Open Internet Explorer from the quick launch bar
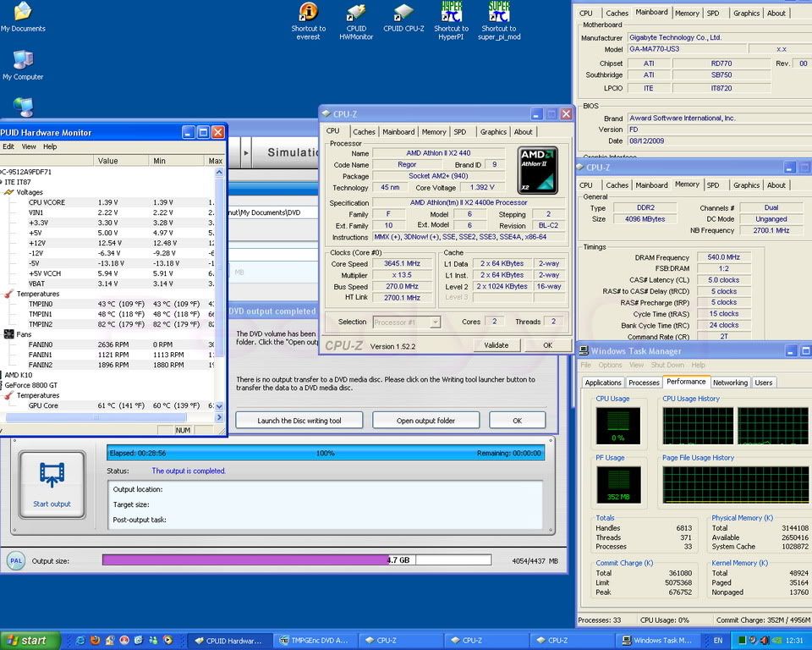This screenshot has height=650, width=812. coord(80,640)
